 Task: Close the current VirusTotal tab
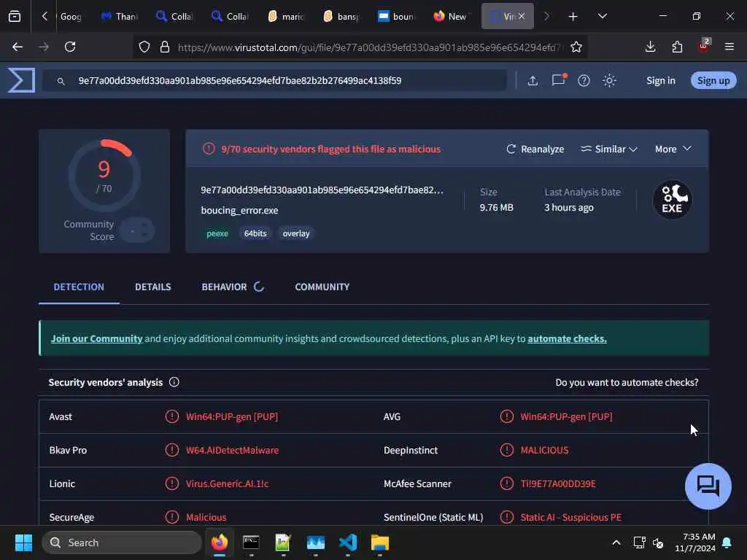[x=522, y=16]
